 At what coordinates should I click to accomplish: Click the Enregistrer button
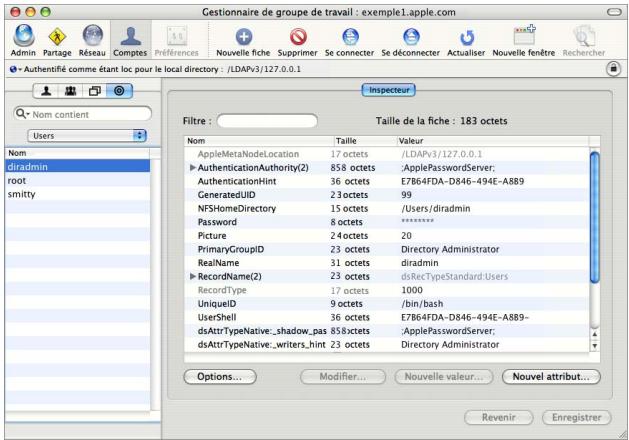(x=577, y=418)
